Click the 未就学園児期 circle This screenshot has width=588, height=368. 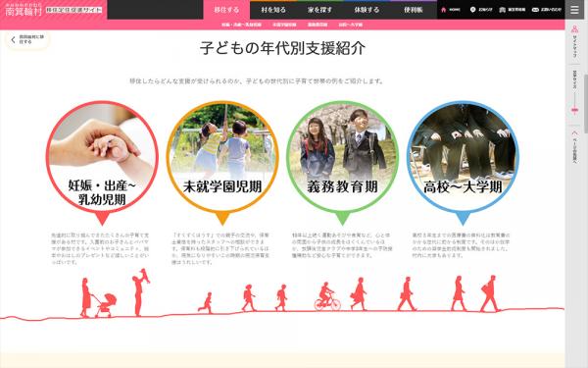coord(222,157)
